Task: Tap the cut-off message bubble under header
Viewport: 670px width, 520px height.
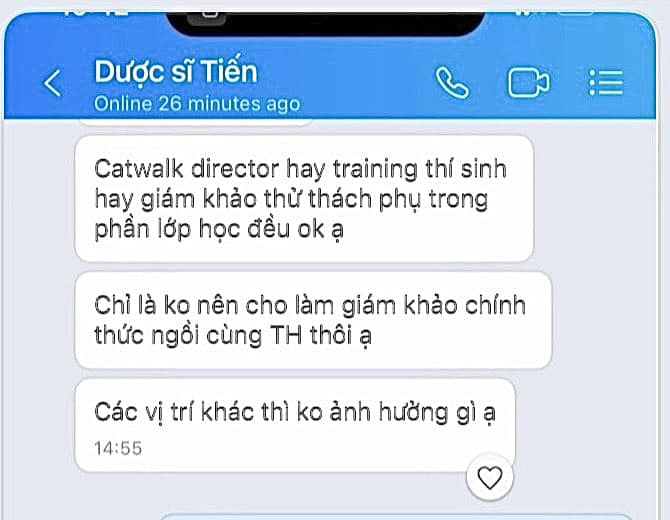Action: (x=196, y=123)
